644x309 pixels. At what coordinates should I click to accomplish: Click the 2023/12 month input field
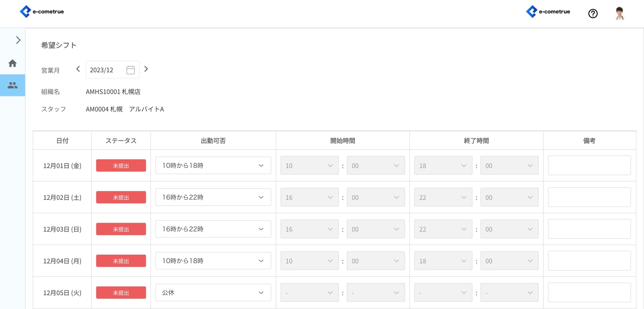106,70
